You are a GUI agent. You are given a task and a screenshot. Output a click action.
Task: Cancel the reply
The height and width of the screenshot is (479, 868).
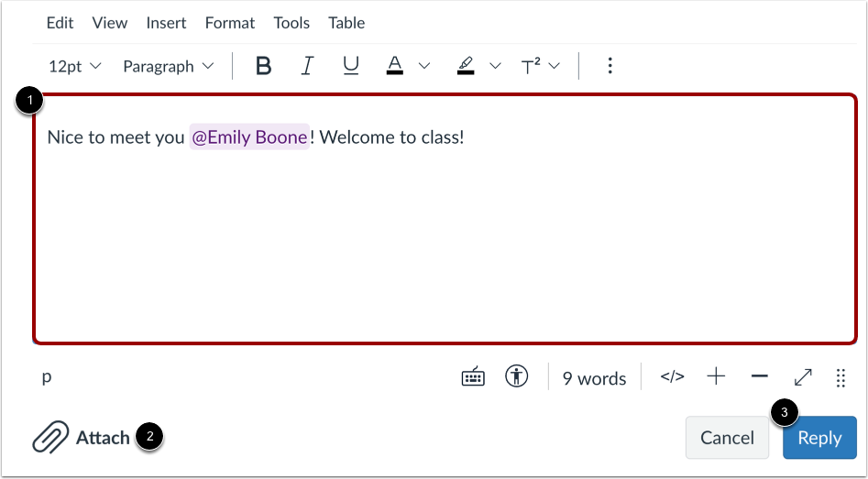pos(727,438)
